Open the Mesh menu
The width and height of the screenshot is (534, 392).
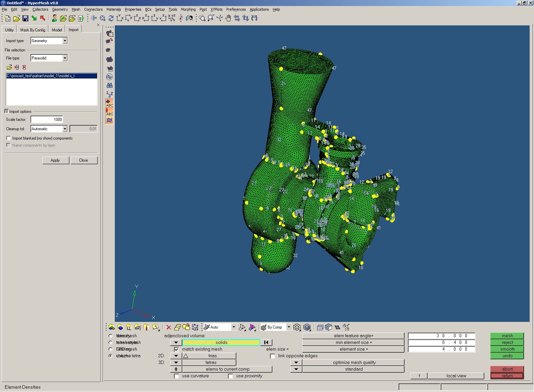[76, 9]
